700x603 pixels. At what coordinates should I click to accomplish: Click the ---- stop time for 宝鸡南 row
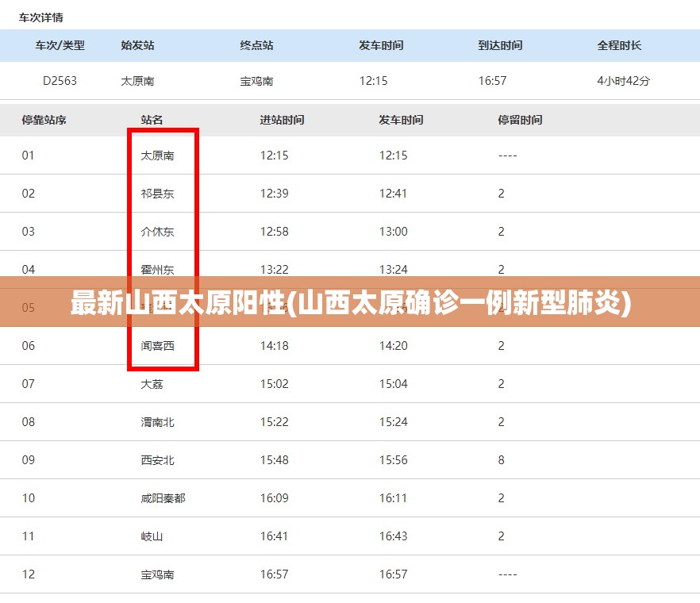[x=508, y=574]
